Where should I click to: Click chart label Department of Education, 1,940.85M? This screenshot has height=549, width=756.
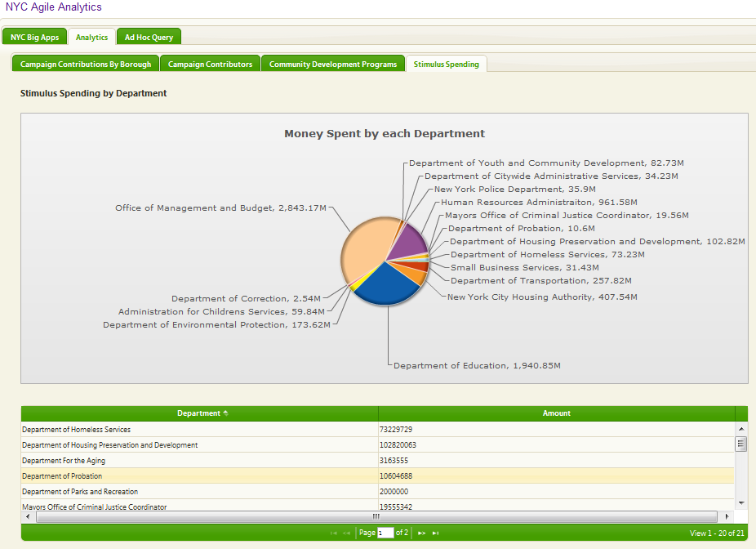coord(477,366)
